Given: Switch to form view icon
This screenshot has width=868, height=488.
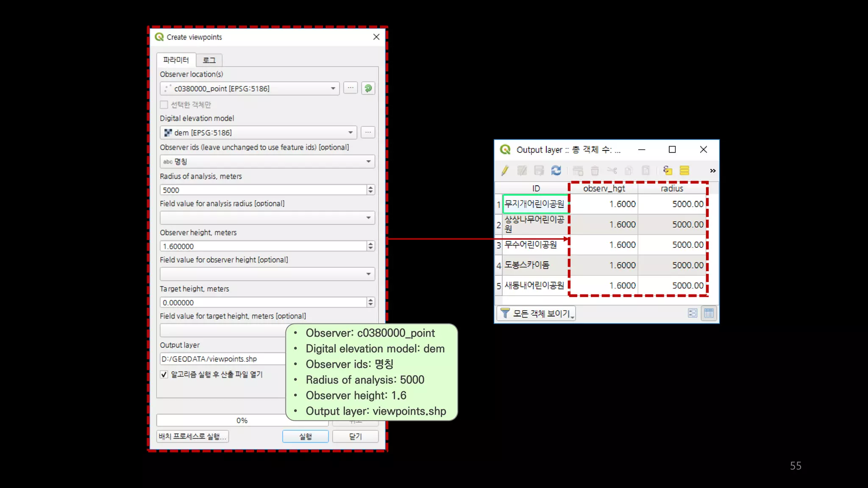Looking at the screenshot, I should [692, 313].
